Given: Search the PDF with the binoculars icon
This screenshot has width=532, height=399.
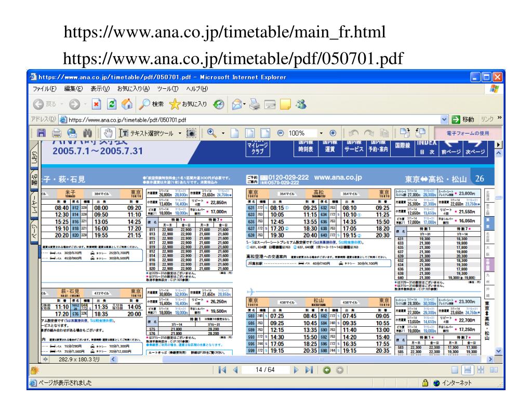Looking at the screenshot, I should pos(87,133).
